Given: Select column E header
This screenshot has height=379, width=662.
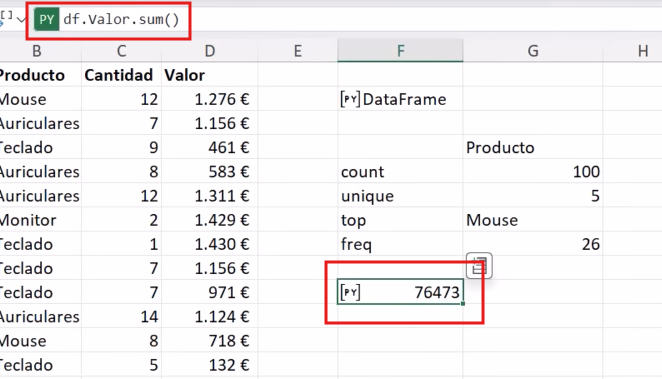Looking at the screenshot, I should pos(298,51).
